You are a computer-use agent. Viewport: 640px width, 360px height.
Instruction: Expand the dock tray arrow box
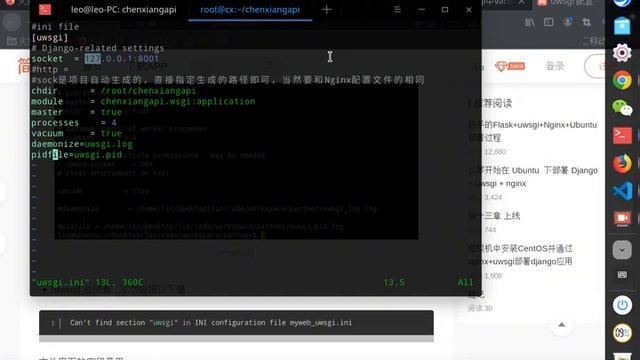(x=622, y=249)
